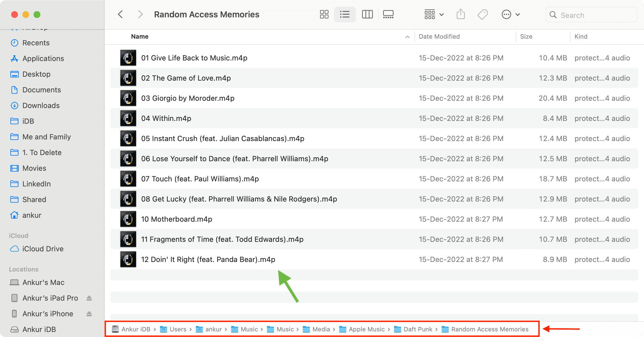Screen dimensions: 644x337
Task: Switch to icon grid view
Action: (324, 15)
